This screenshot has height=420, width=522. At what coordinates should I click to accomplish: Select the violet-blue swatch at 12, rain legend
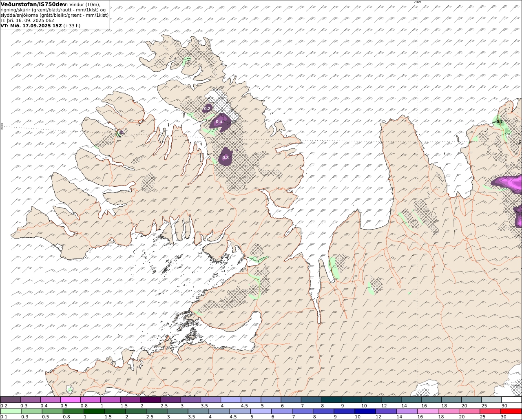click(386, 411)
